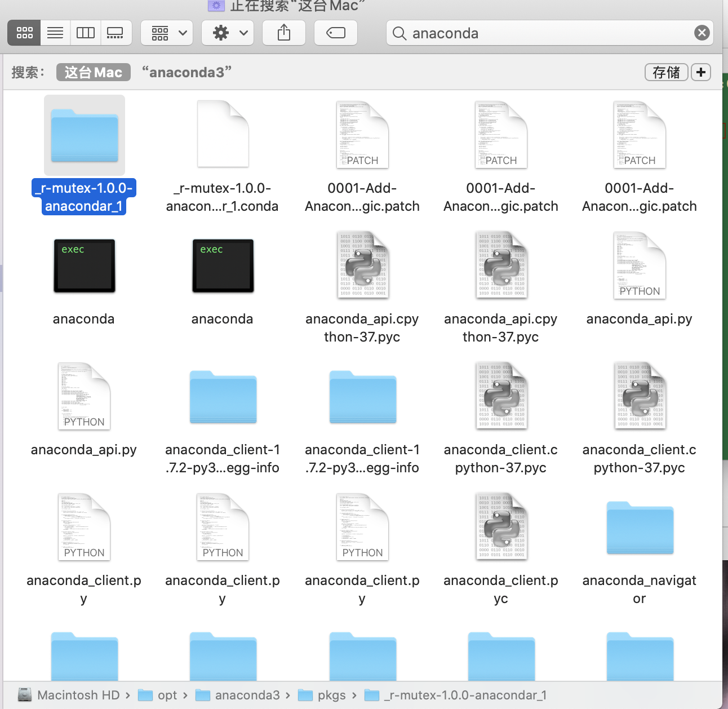
Task: Switch to column view mode
Action: pyautogui.click(x=86, y=33)
